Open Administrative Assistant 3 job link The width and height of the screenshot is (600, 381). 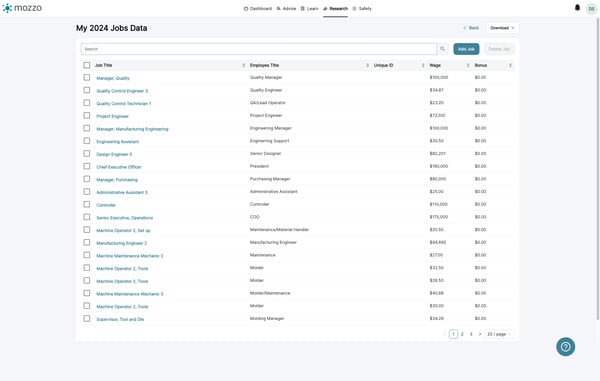tap(122, 192)
